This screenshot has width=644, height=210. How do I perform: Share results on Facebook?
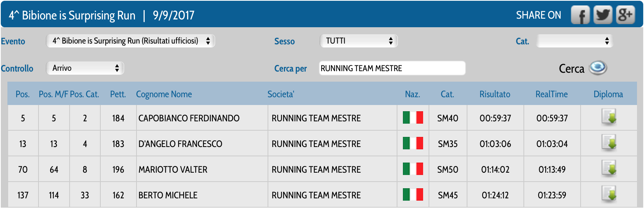click(580, 15)
